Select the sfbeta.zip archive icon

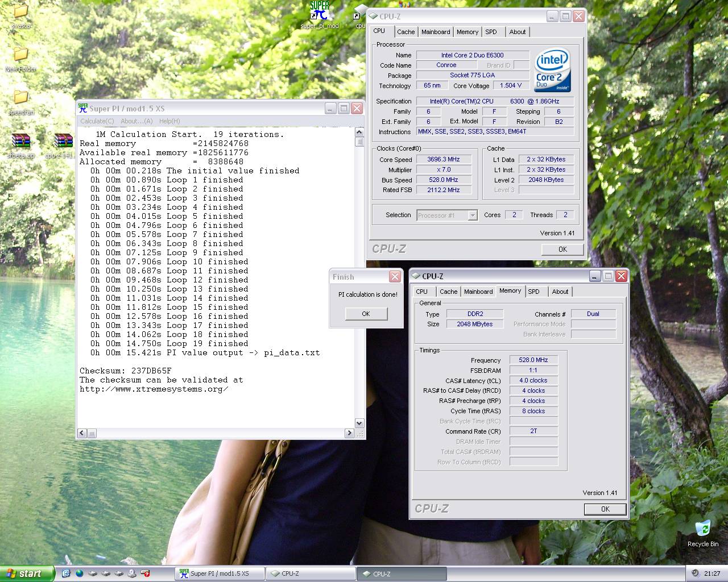20,145
